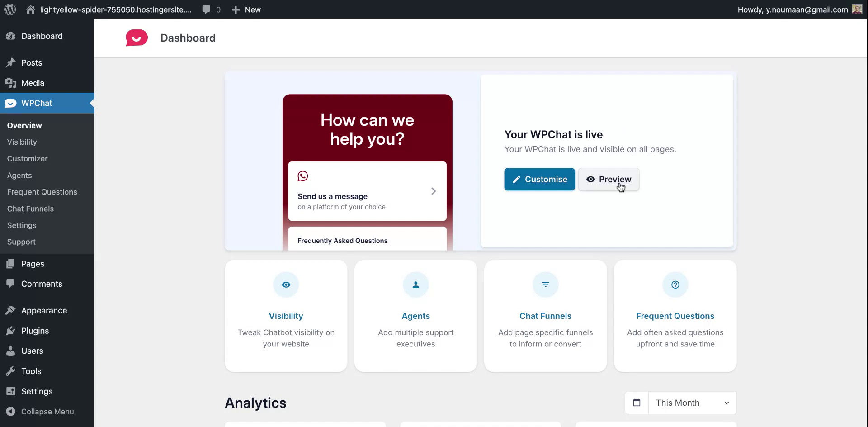Select Chat Funnels in the sidebar
The image size is (868, 427).
[x=30, y=209]
